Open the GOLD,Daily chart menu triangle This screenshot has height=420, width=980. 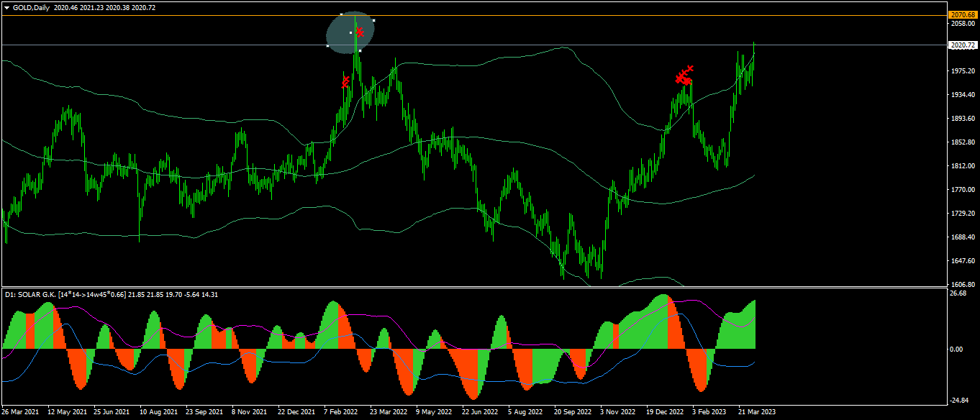(x=6, y=7)
